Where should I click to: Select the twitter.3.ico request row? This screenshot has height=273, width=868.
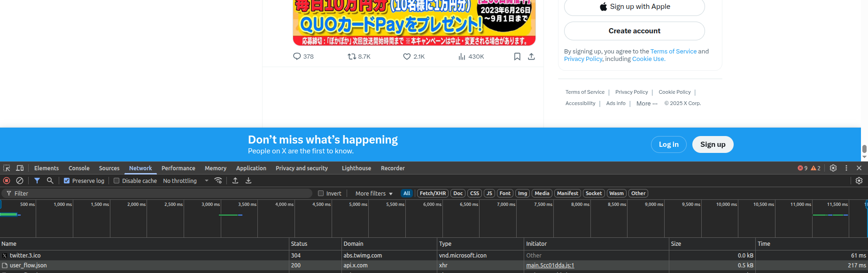[x=434, y=256]
